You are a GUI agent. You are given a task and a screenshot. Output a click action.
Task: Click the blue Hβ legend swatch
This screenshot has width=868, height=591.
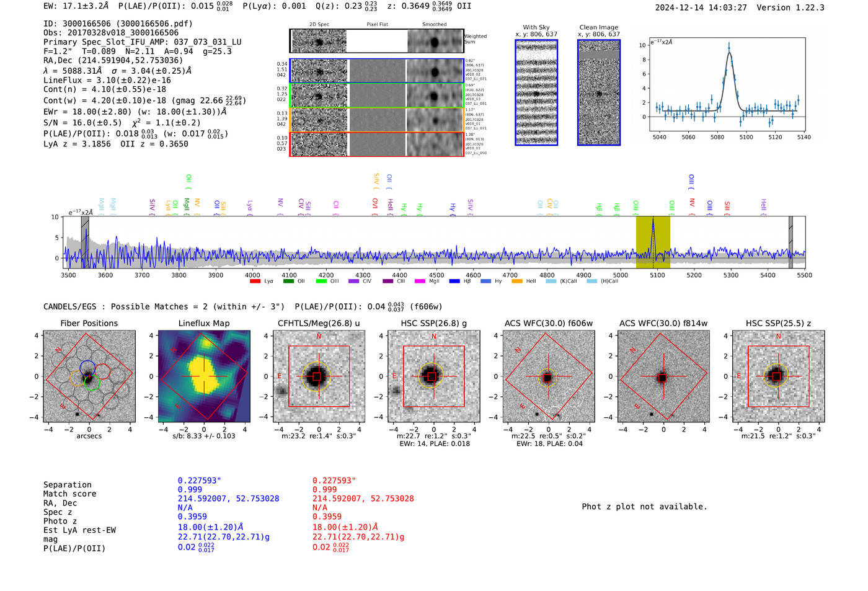coord(454,282)
